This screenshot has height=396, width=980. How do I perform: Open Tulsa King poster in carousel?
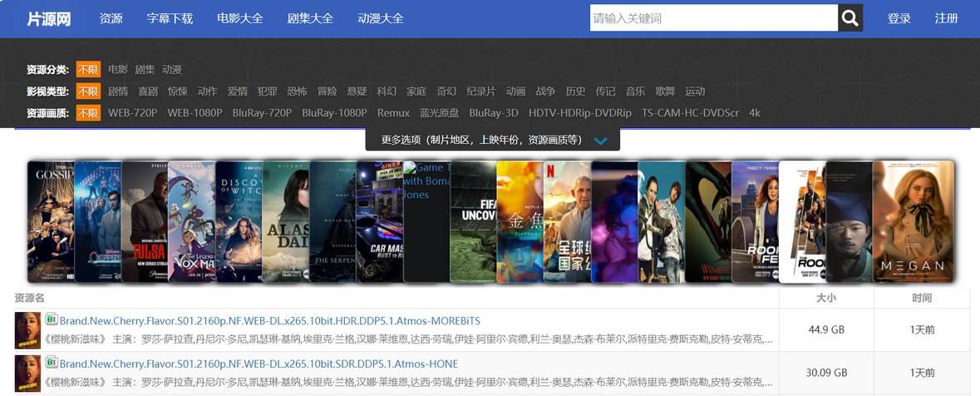click(145, 221)
